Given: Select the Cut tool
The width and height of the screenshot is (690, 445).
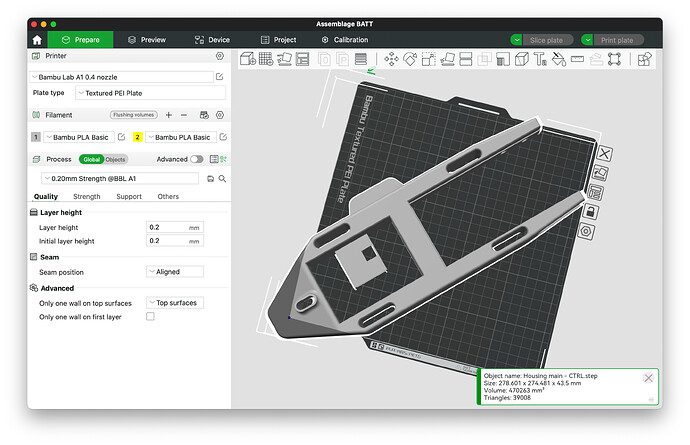Looking at the screenshot, I should click(x=466, y=59).
